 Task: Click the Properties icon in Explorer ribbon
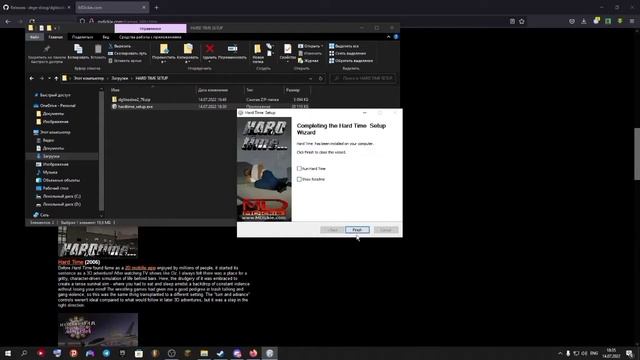point(288,49)
